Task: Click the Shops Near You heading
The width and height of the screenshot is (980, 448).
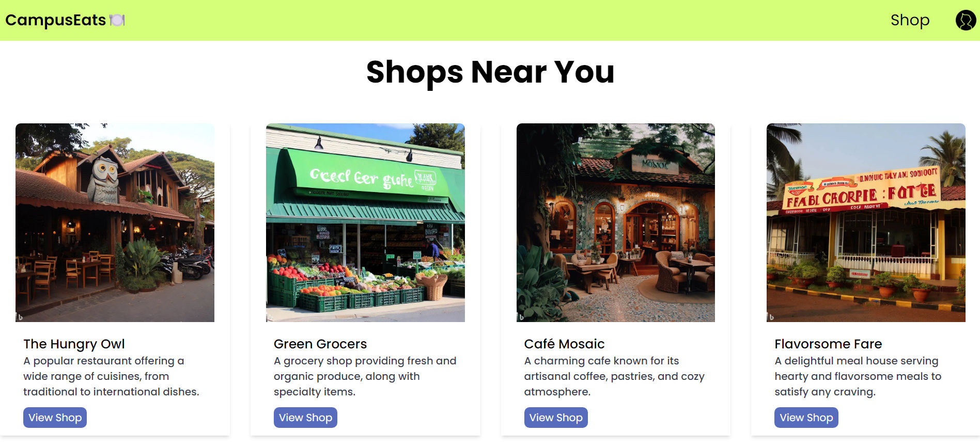Action: (x=490, y=72)
